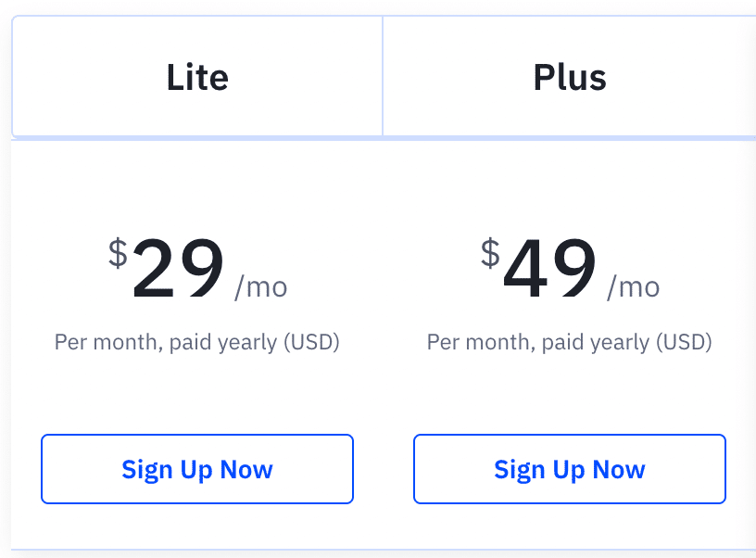Click the bottom divider line under buttons
756x558 pixels.
(x=371, y=550)
